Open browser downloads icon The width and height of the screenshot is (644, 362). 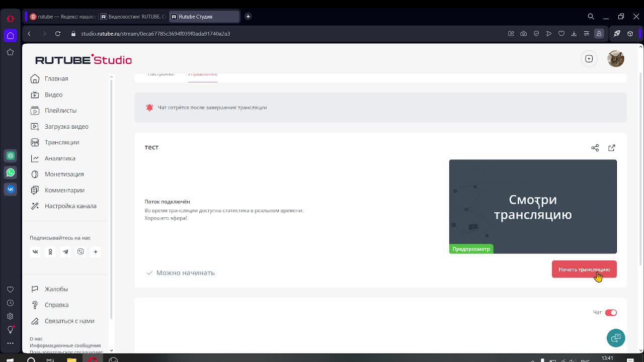(574, 34)
